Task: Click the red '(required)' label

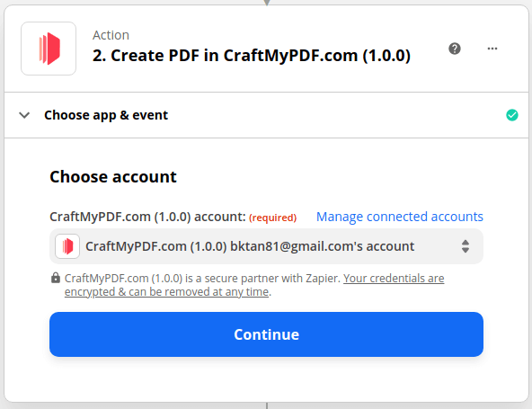Action: pyautogui.click(x=273, y=218)
